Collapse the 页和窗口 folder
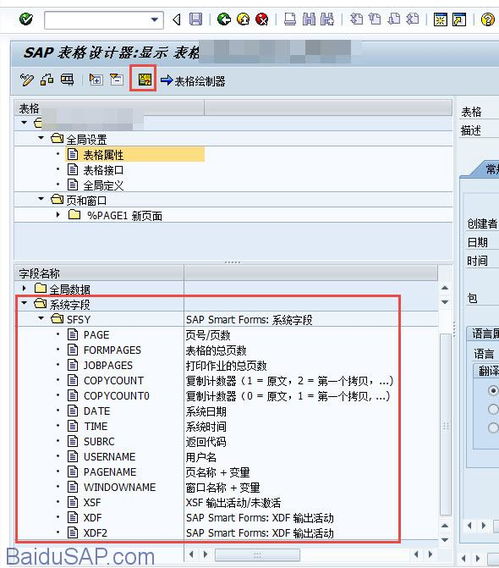This screenshot has width=499, height=568. pyautogui.click(x=41, y=199)
